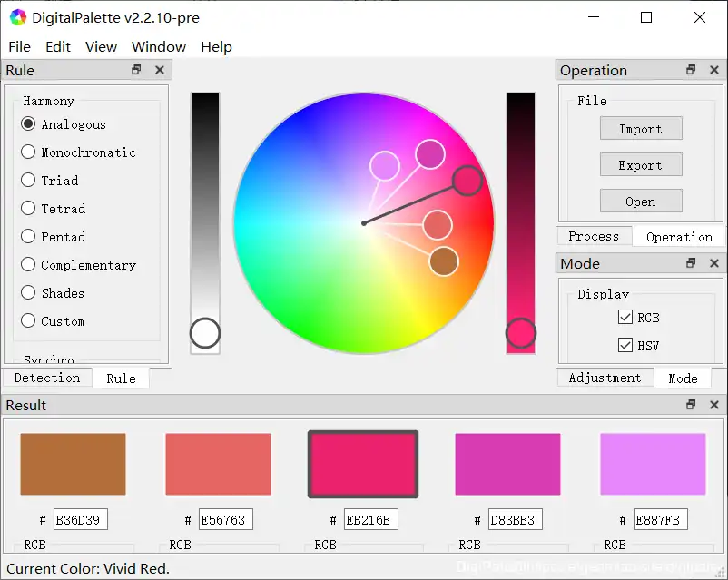Screen dimensions: 728x580
Task: Switch to the Adjustment tab
Action: coord(605,378)
